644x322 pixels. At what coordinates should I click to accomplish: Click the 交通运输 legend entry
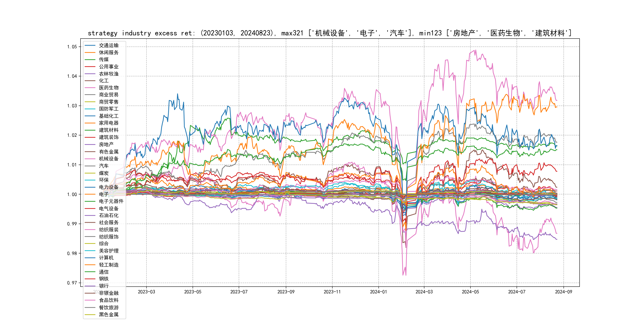point(109,46)
